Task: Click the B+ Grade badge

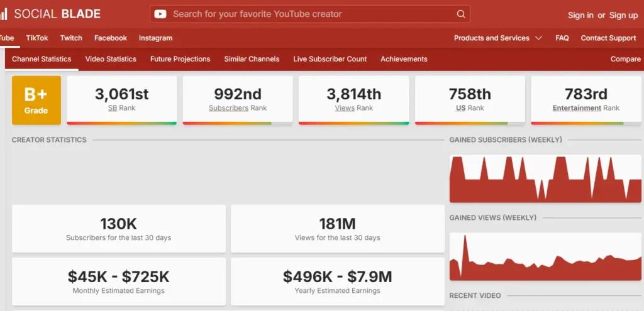Action: [36, 100]
